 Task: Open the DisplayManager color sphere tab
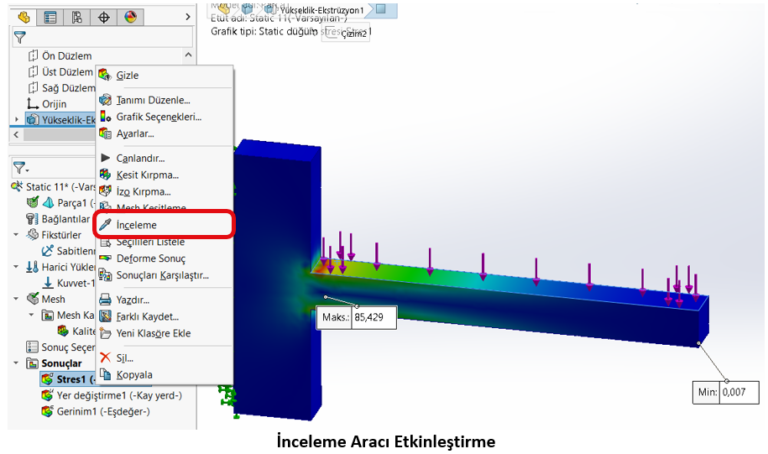click(x=131, y=17)
